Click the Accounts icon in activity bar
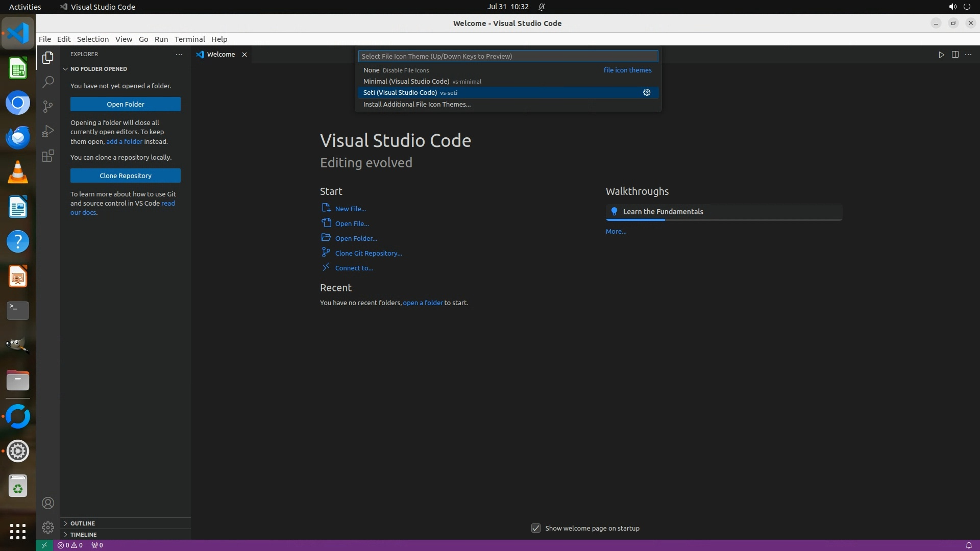The image size is (980, 551). coord(48,503)
